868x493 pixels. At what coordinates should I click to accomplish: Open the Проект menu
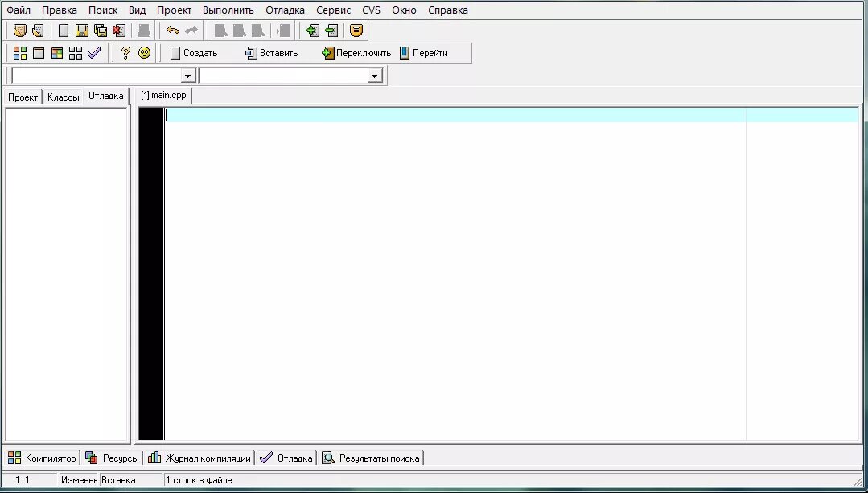pos(174,10)
